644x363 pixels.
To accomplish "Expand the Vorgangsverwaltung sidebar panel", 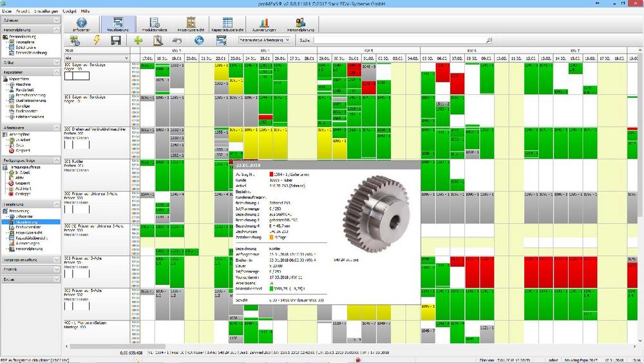I will [x=31, y=260].
